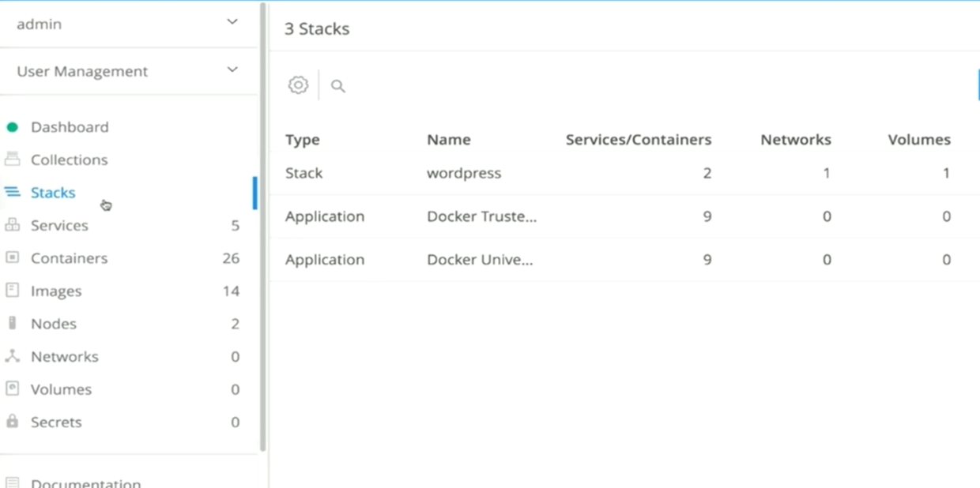The width and height of the screenshot is (980, 488).
Task: Click the Secrets lock icon
Action: [x=12, y=422]
